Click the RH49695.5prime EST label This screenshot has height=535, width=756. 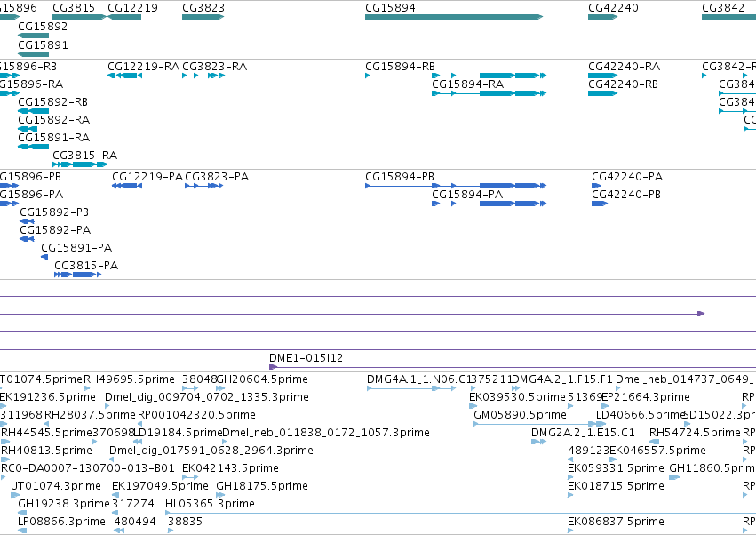tap(129, 379)
